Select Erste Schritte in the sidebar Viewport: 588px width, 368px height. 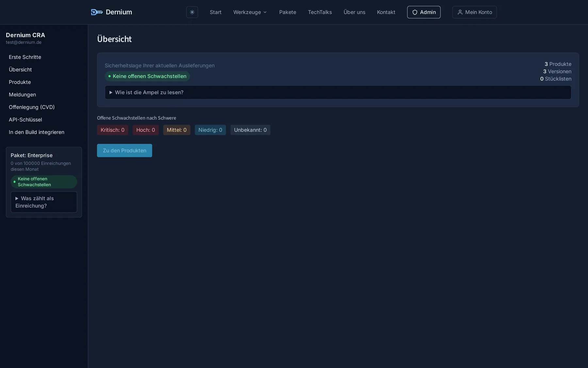pos(25,57)
